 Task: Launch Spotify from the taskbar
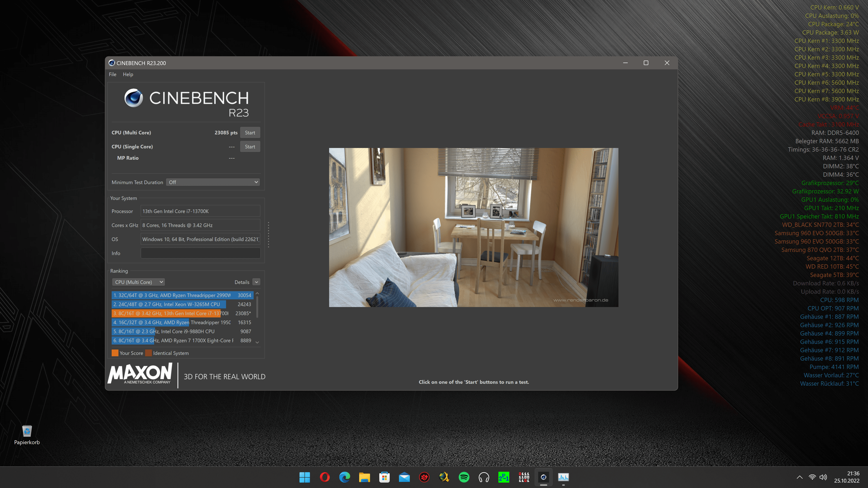pyautogui.click(x=464, y=477)
